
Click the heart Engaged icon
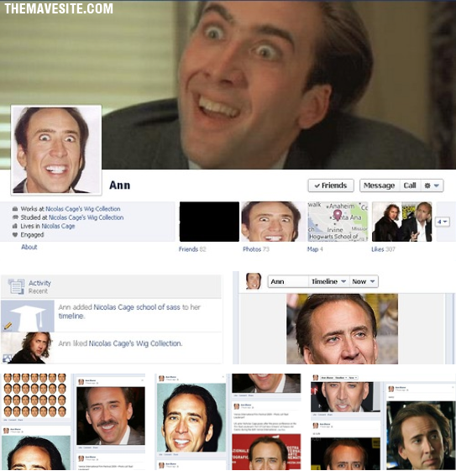[x=15, y=235]
